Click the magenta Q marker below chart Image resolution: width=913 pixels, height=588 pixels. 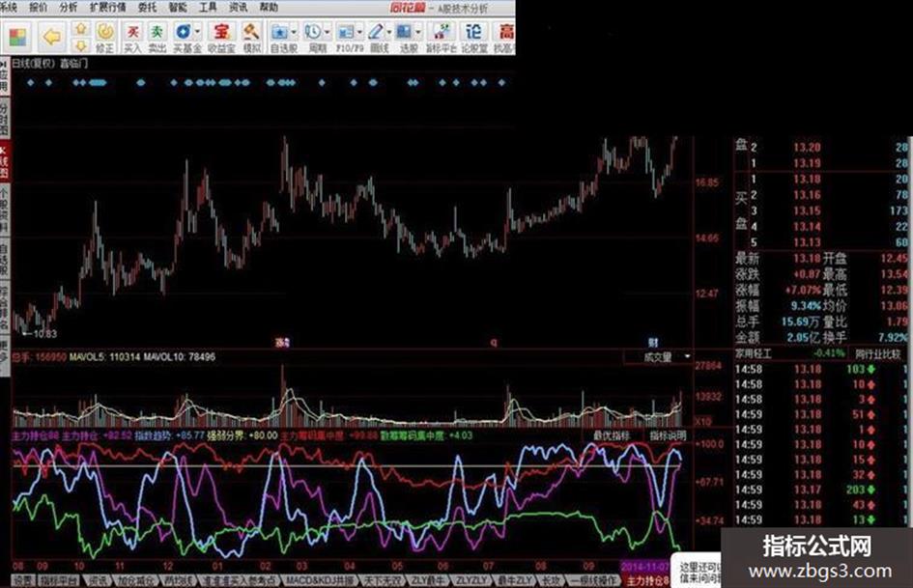click(494, 343)
